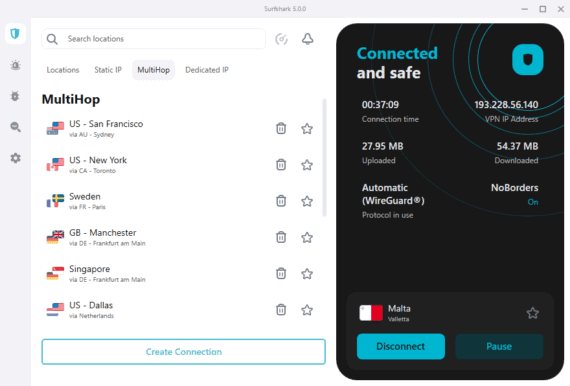Screen dimensions: 570x386
Task: Click the Disconnect button
Action: [x=401, y=346]
